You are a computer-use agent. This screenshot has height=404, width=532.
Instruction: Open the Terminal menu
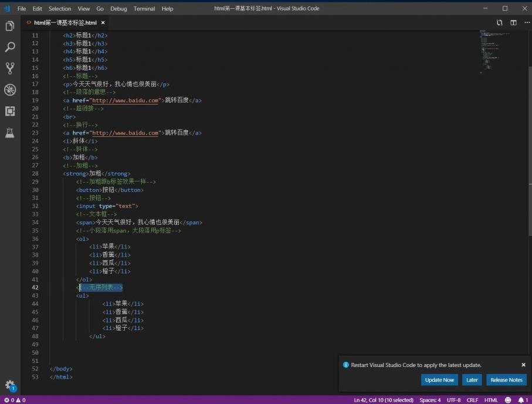144,9
